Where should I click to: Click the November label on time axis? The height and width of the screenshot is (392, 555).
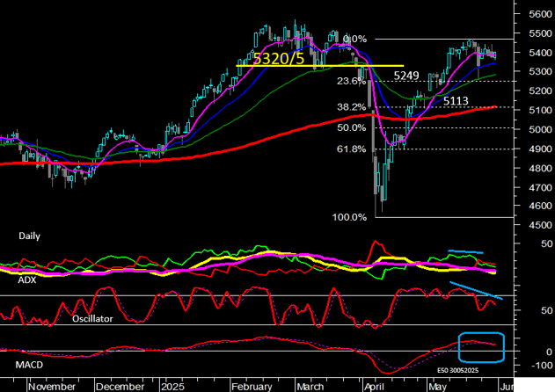pos(52,387)
